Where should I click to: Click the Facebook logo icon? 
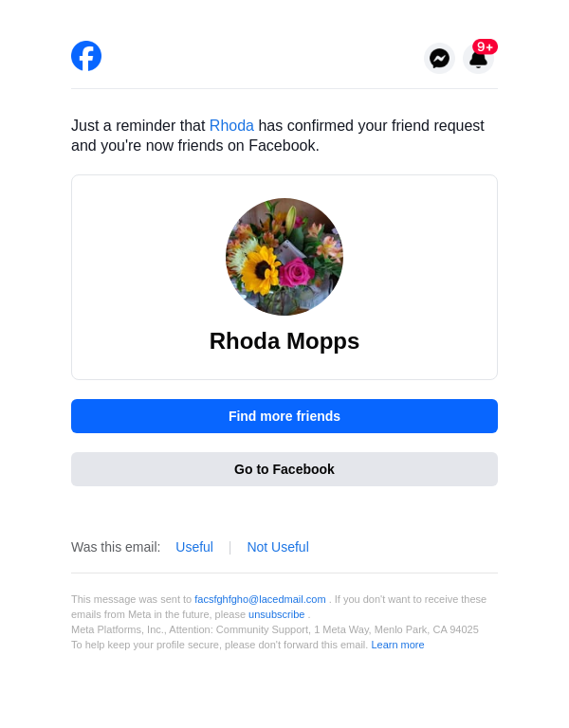[x=86, y=56]
